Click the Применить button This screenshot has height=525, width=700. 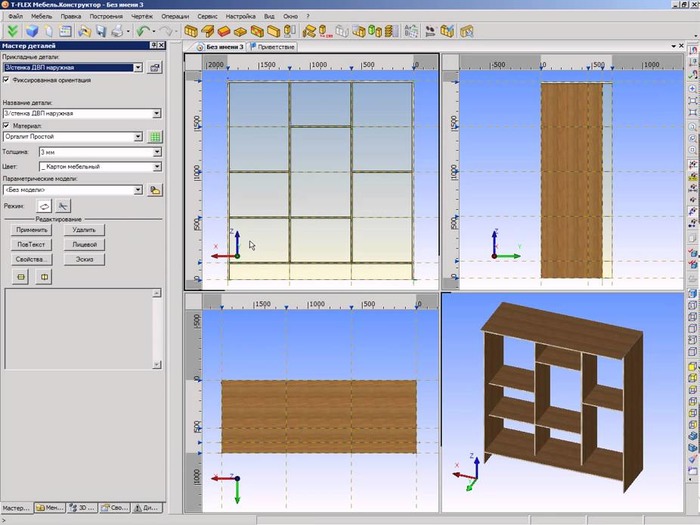point(31,230)
